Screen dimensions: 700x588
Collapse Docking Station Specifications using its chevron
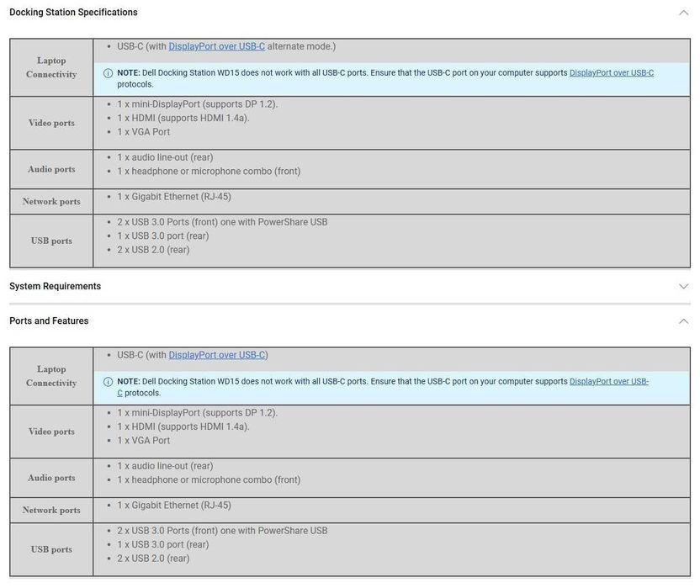(x=683, y=13)
